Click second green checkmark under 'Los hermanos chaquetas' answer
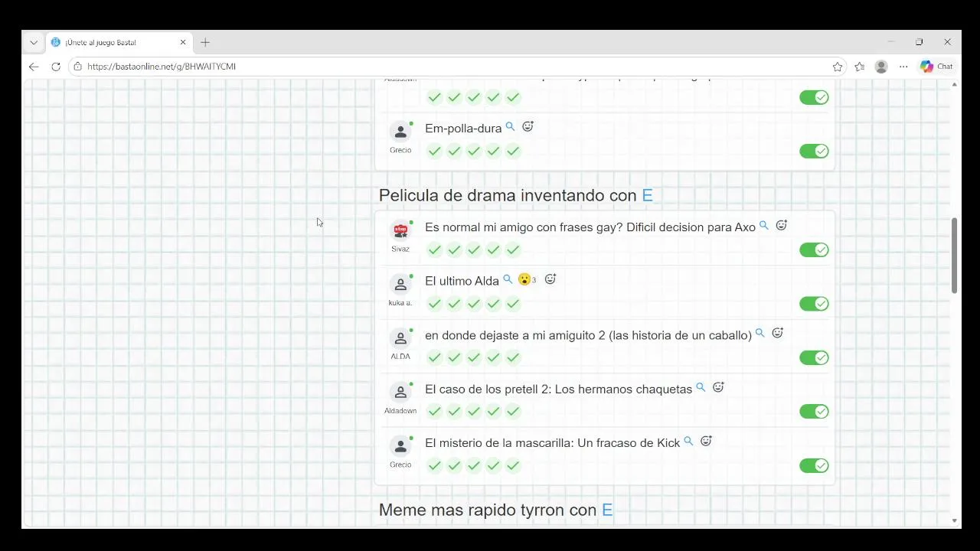This screenshot has height=551, width=980. 454,412
